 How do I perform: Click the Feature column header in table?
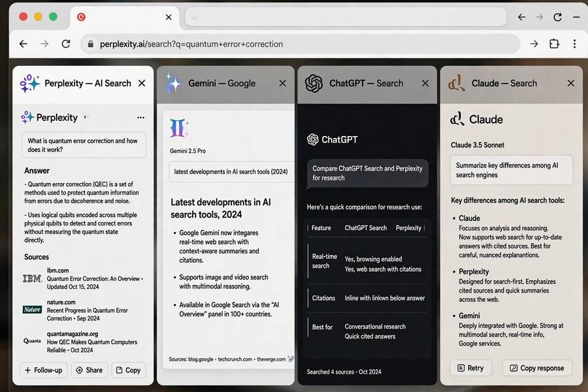(x=321, y=228)
